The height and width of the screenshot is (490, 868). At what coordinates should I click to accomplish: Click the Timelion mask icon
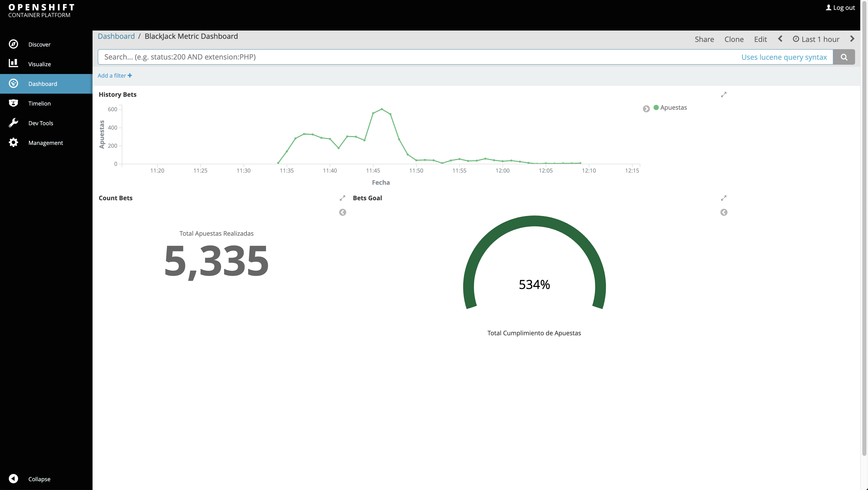tap(13, 103)
